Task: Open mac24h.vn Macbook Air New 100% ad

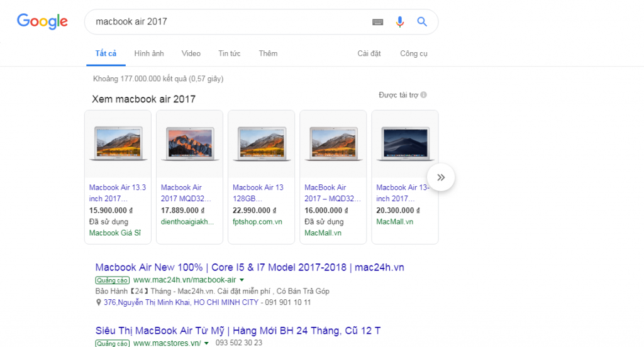Action: [249, 267]
